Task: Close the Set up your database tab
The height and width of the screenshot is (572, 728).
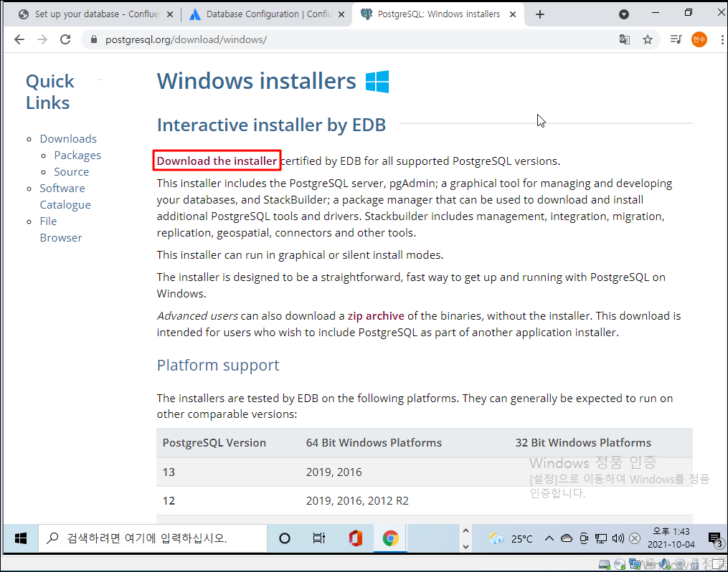Action: click(170, 14)
